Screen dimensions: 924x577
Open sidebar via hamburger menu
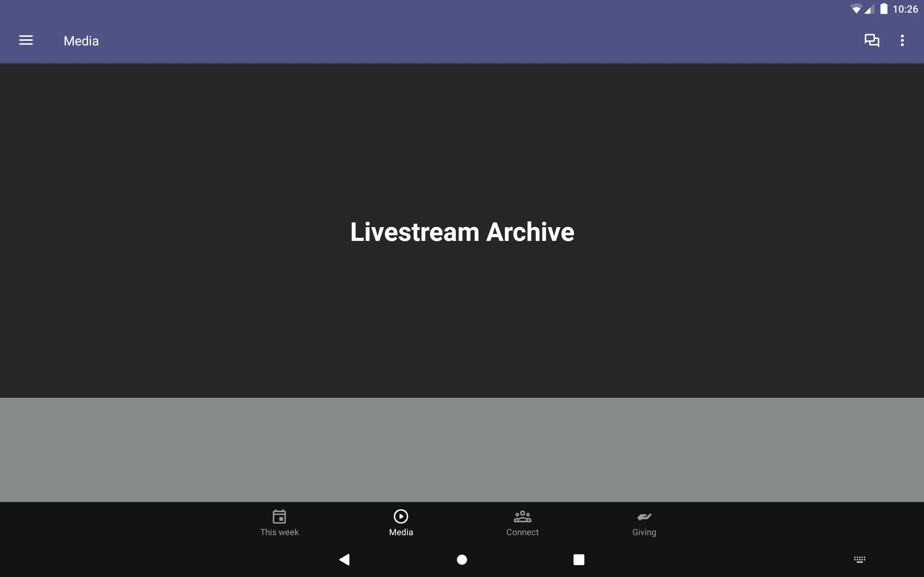26,40
